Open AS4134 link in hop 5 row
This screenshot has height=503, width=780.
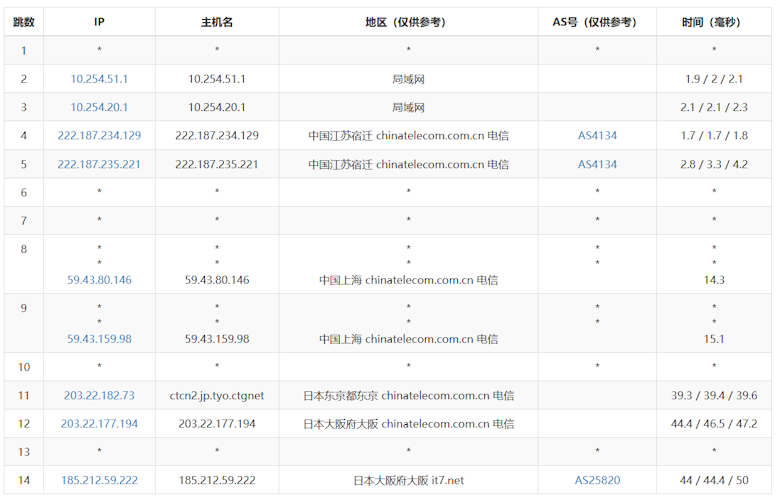[597, 165]
